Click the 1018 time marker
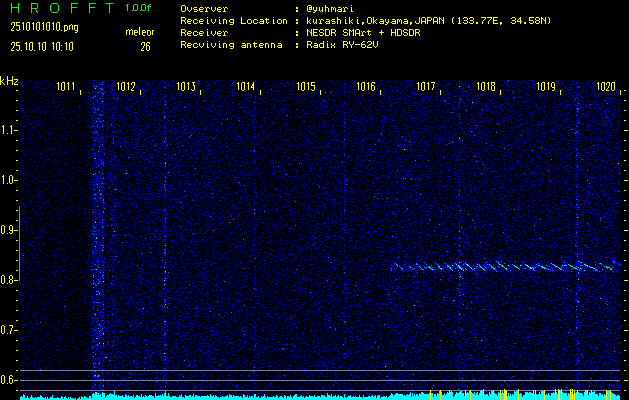 click(x=486, y=86)
